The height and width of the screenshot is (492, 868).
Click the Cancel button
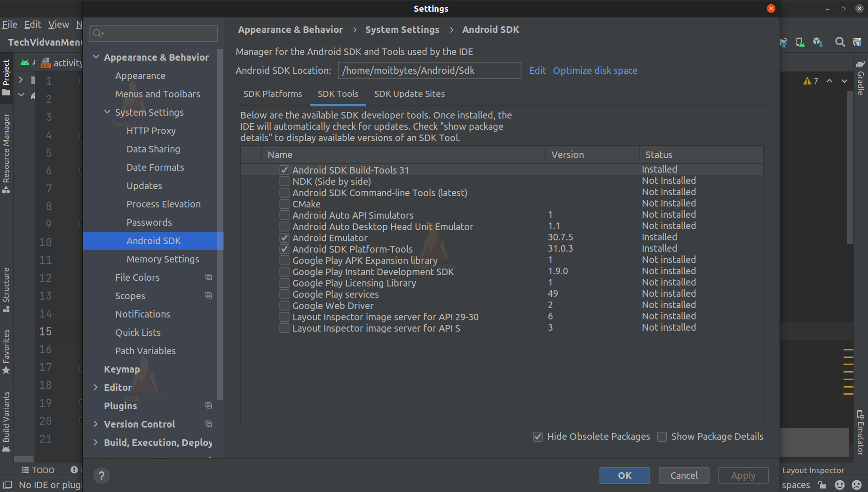pos(684,476)
